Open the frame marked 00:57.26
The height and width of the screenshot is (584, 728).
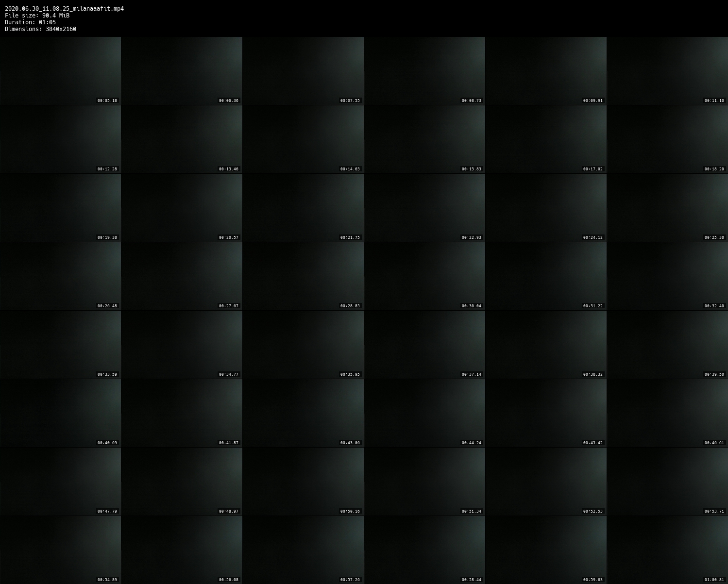pyautogui.click(x=303, y=550)
